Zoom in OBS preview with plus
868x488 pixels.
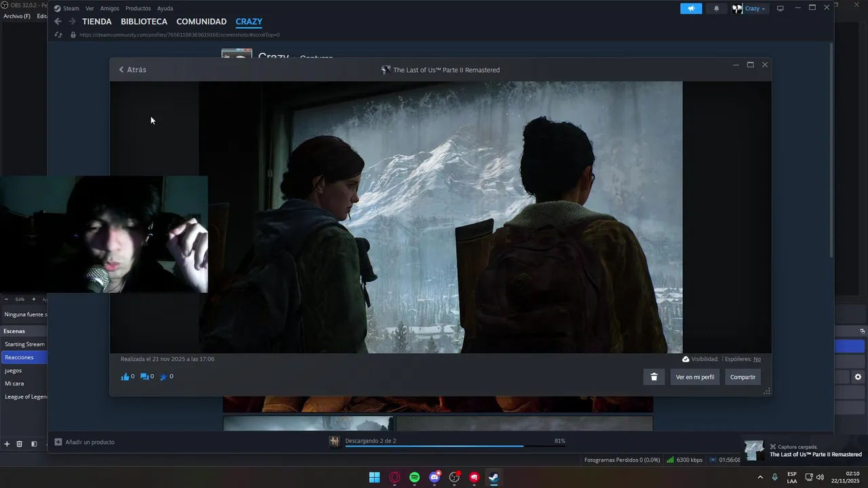pos(34,299)
